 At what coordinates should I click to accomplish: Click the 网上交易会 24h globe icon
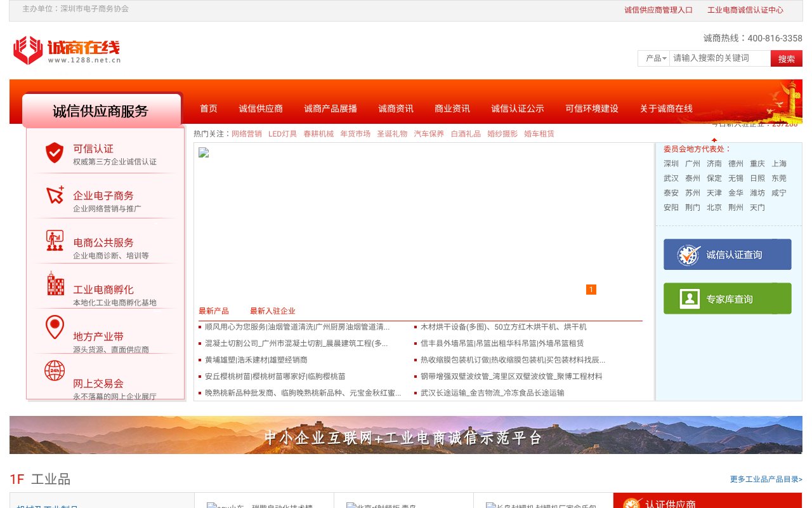pyautogui.click(x=55, y=371)
